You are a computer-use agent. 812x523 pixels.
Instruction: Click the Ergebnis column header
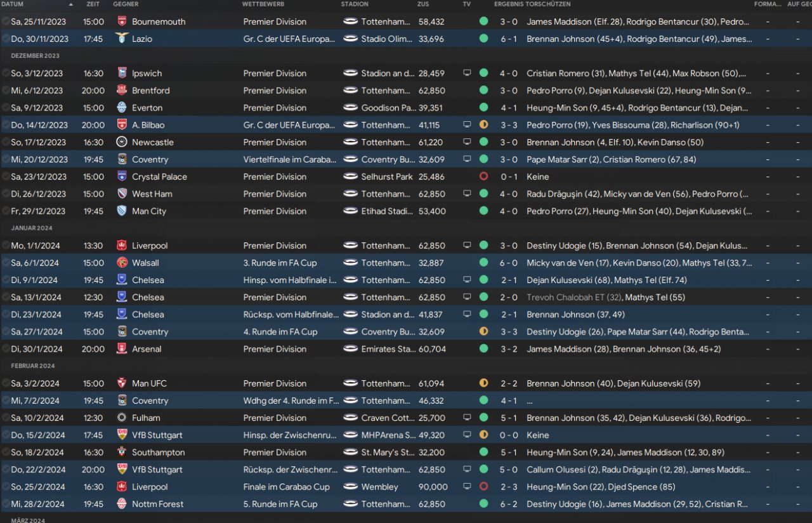point(509,4)
